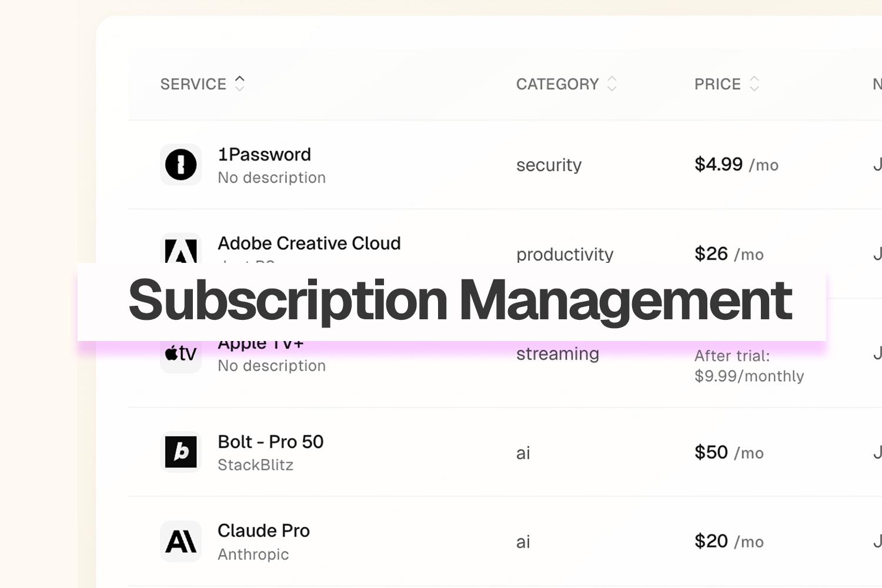Viewport: 882px width, 588px height.
Task: Click the $4.99 /mo price
Action: coord(736,164)
